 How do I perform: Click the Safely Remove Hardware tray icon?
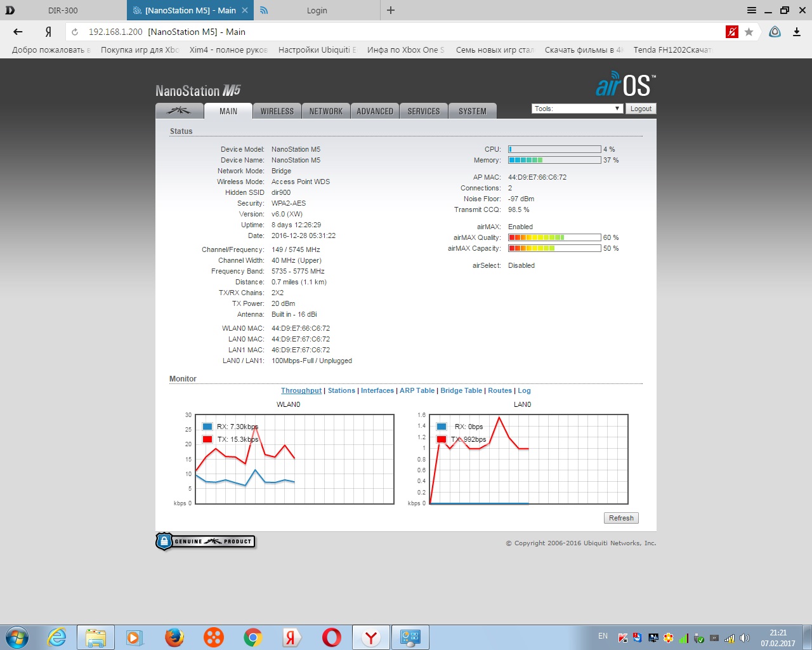tap(699, 638)
